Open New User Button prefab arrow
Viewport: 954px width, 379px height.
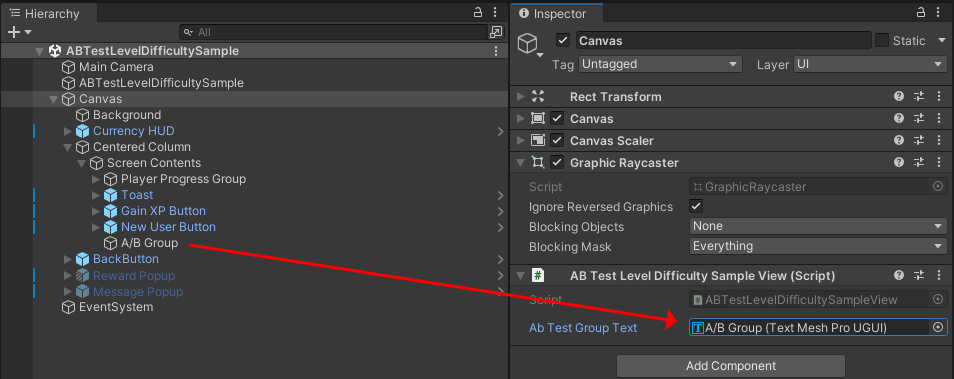click(500, 228)
